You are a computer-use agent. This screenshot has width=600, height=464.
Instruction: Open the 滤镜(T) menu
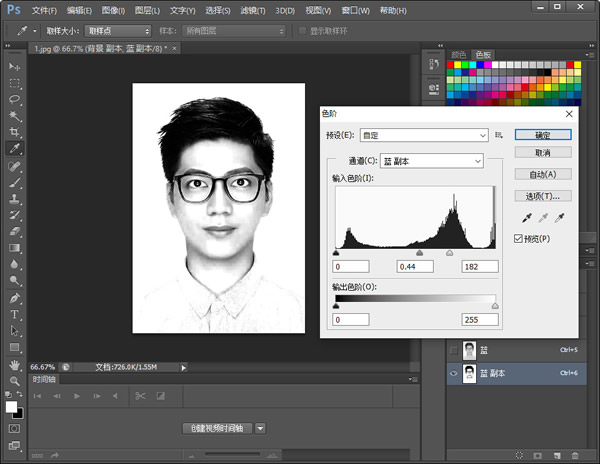[254, 10]
